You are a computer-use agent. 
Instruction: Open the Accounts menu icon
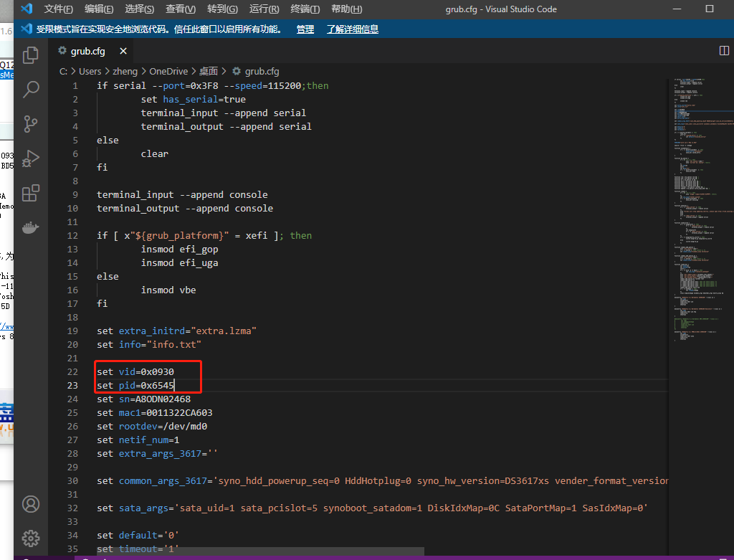coord(31,504)
